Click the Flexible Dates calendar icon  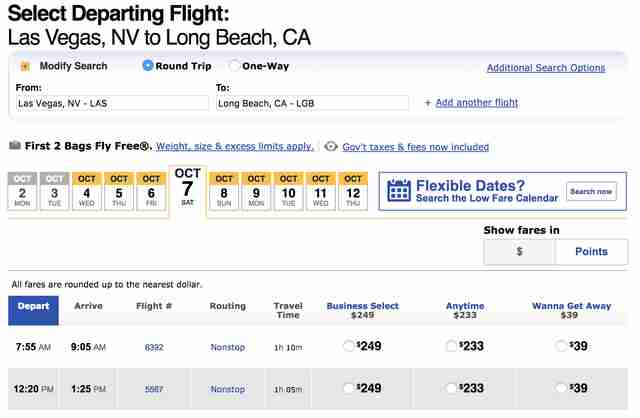pyautogui.click(x=398, y=191)
